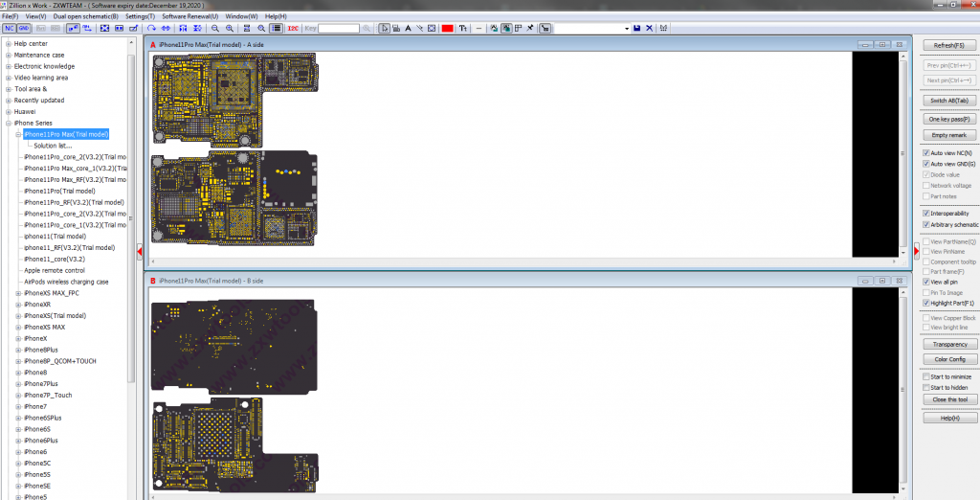The image size is (980, 500).
Task: Click the Color Config button
Action: coord(949,359)
